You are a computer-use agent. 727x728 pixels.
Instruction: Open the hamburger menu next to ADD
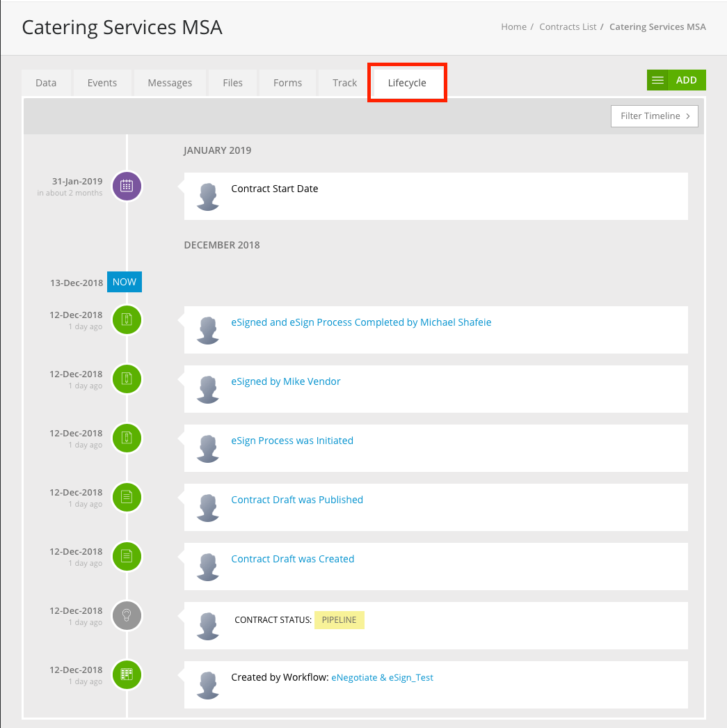pos(657,80)
